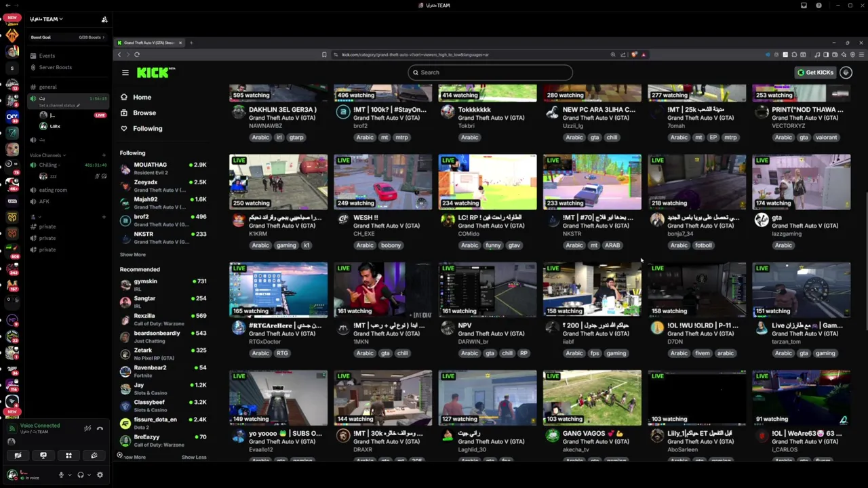Viewport: 868px width, 488px height.
Task: Open Majah92 channel in Following list
Action: tap(163, 203)
